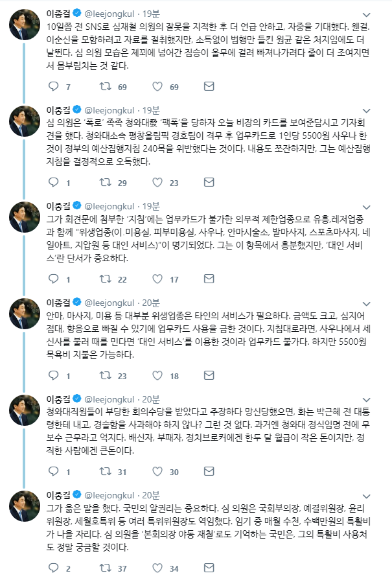Reply to the tweet with 7 replies
The image size is (392, 582).
[54, 86]
